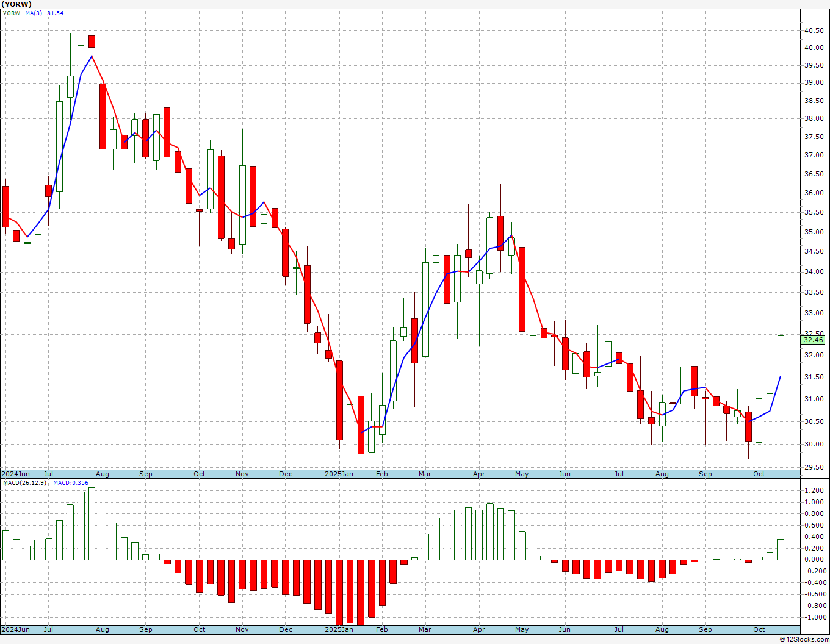Select 2025Jan on the price chart time axis
Screen dimensions: 830x644
click(x=339, y=474)
